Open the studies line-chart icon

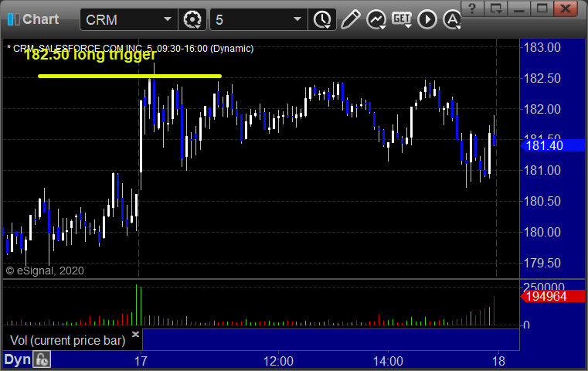pos(376,19)
